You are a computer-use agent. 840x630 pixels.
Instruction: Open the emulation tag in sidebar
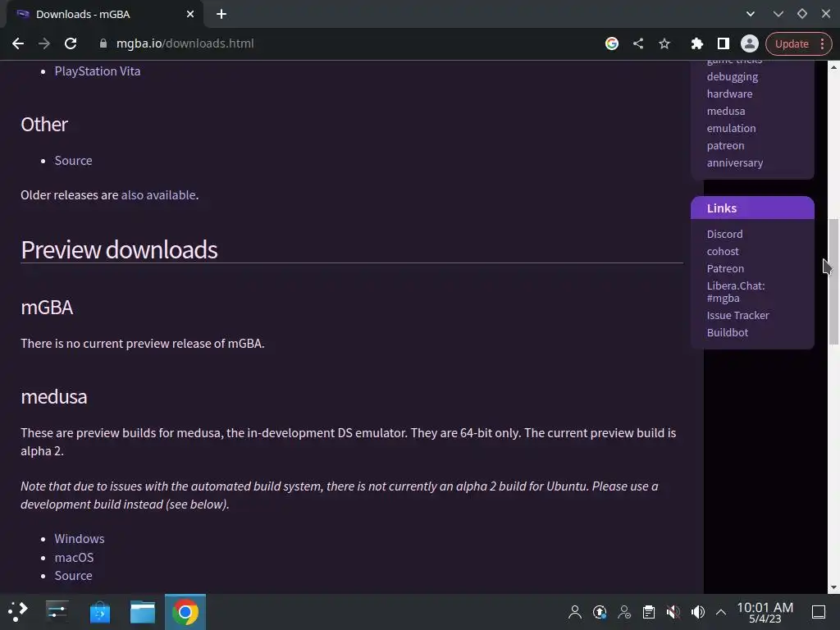point(731,128)
